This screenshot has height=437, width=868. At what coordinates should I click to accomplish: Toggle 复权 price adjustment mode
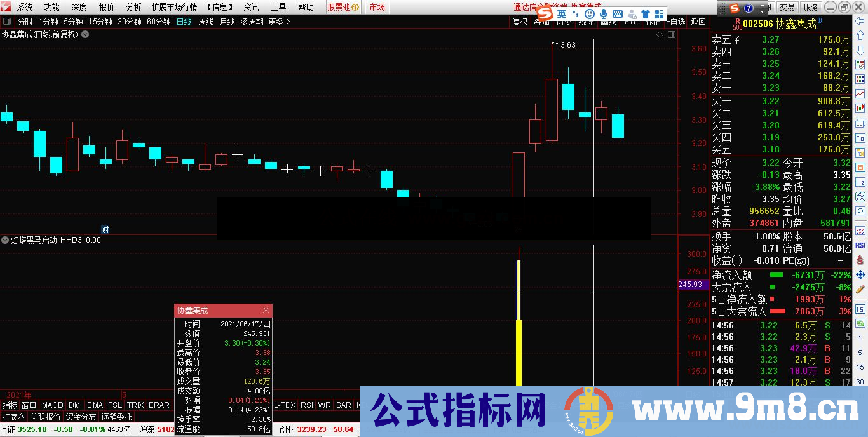click(x=520, y=22)
